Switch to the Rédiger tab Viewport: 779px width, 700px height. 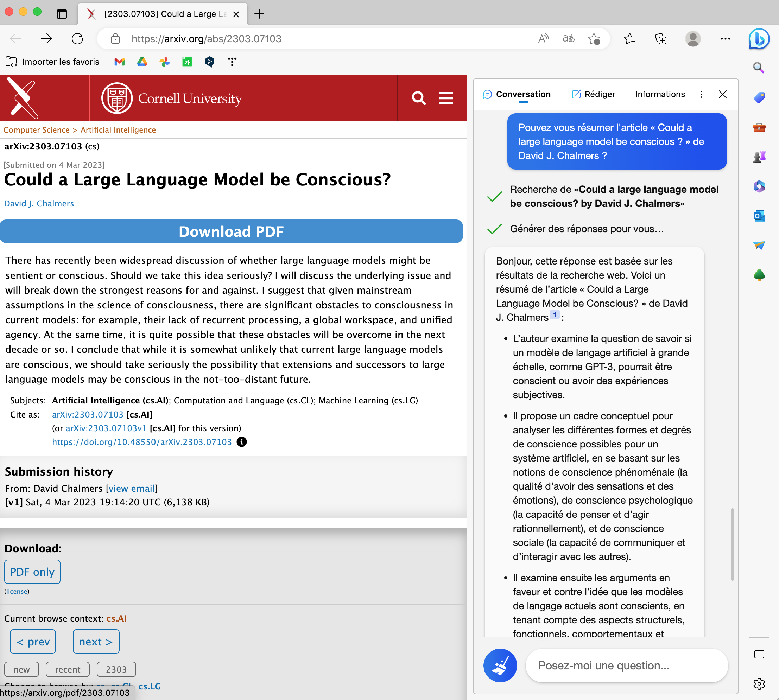pyautogui.click(x=593, y=94)
